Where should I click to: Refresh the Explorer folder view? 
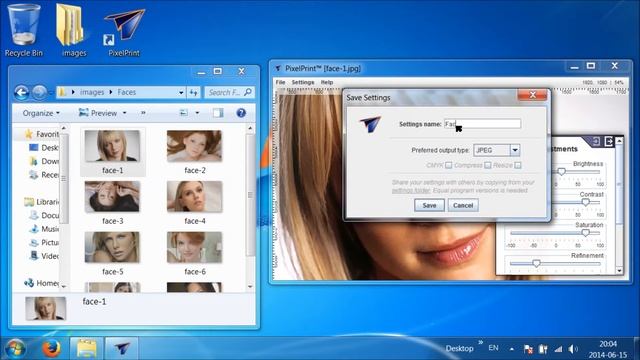[x=193, y=93]
